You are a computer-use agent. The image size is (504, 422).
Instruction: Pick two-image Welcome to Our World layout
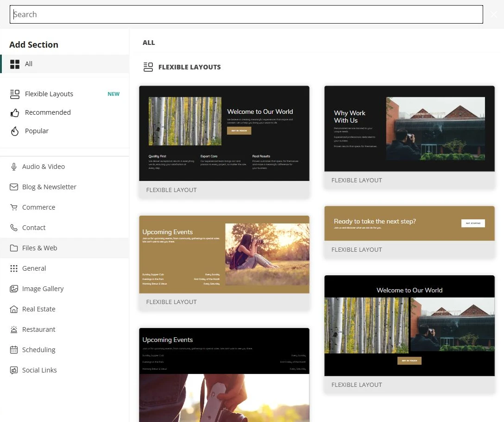coord(409,326)
